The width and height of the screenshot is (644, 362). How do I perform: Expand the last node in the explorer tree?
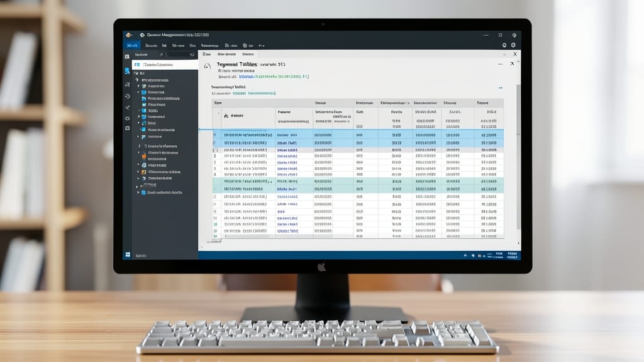point(138,192)
